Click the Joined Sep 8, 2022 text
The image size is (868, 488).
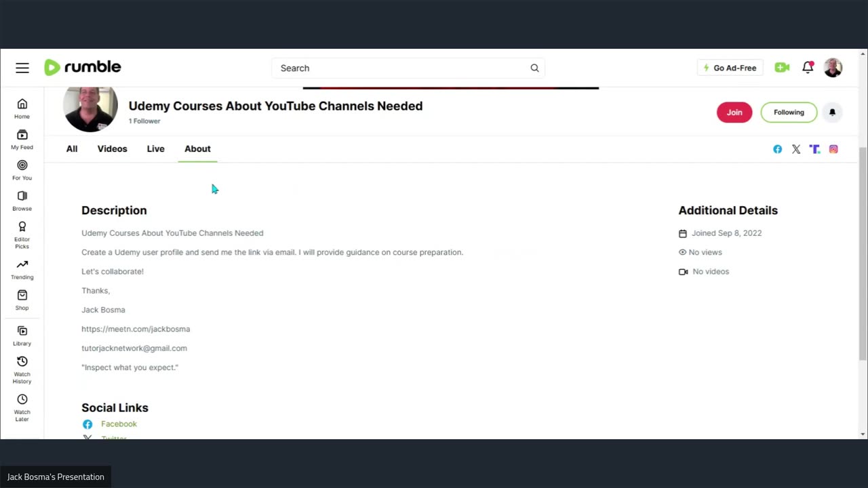click(x=726, y=233)
